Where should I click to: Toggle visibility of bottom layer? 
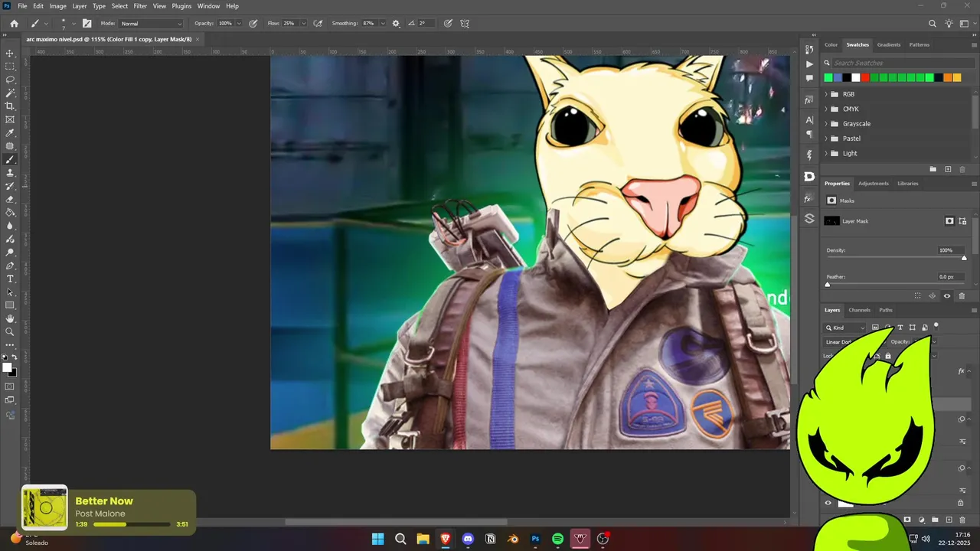[x=828, y=503]
